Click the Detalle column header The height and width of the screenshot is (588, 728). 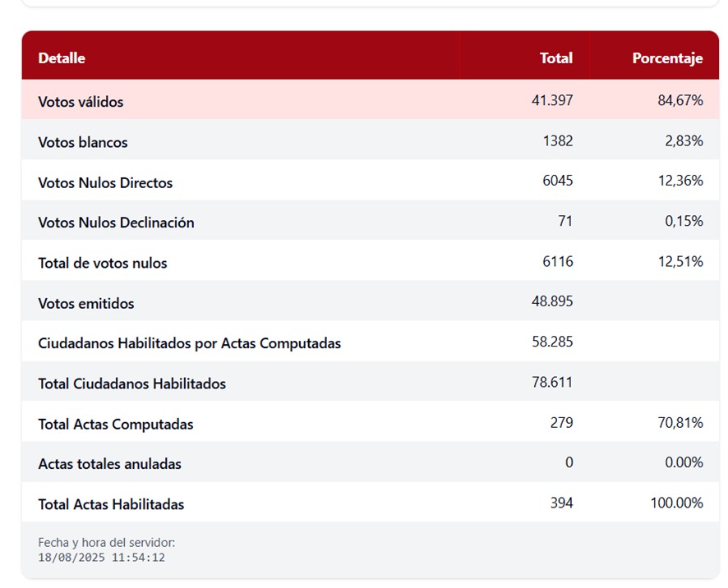pos(62,58)
